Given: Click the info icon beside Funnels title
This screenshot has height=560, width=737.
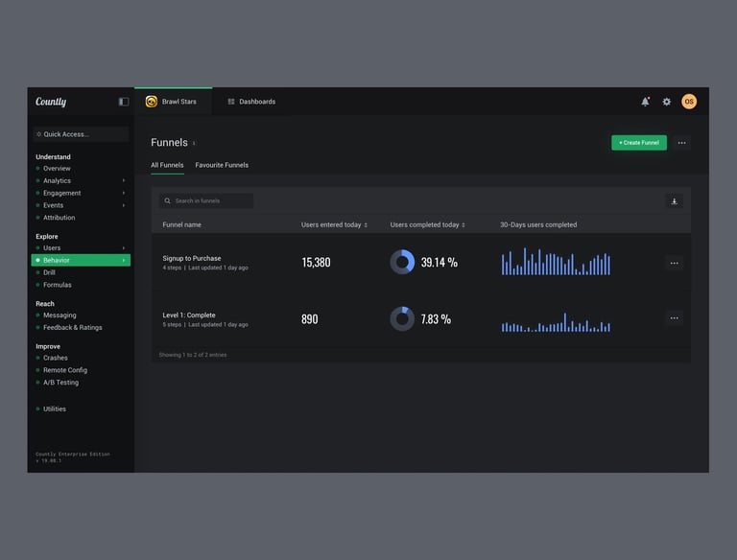Looking at the screenshot, I should [194, 144].
